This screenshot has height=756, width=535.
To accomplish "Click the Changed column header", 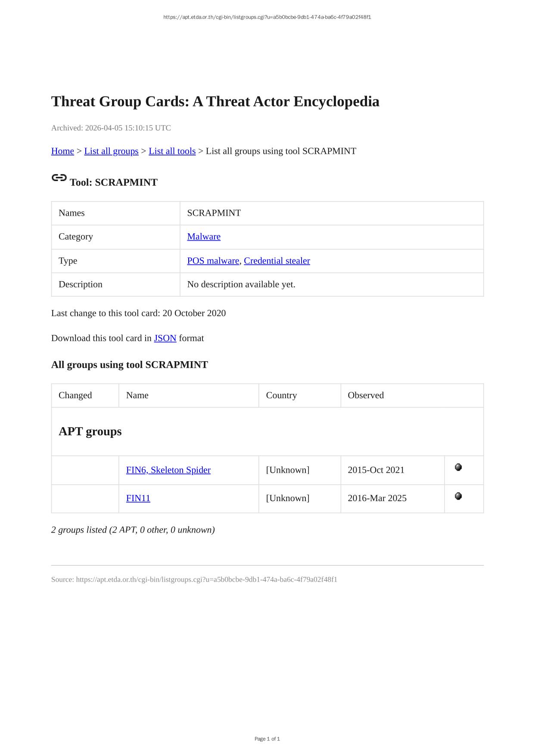I will tap(75, 396).
